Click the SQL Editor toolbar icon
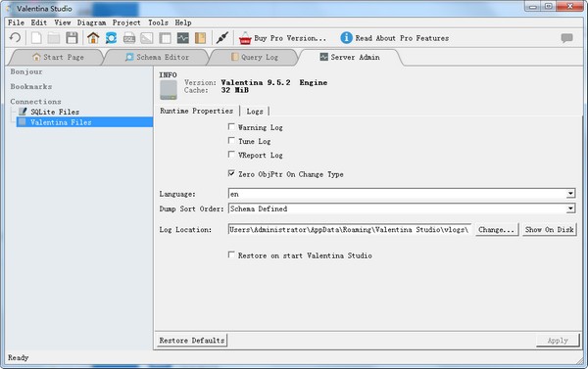The height and width of the screenshot is (369, 588). click(x=129, y=38)
